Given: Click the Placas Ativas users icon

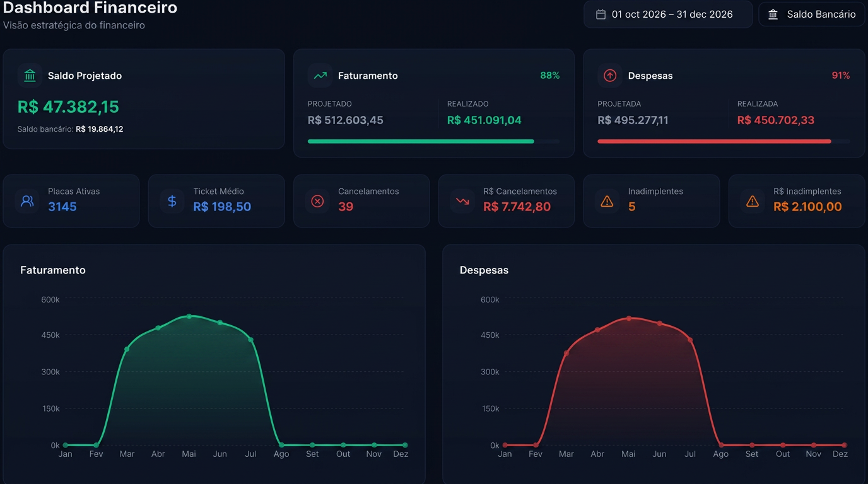Looking at the screenshot, I should [x=27, y=201].
